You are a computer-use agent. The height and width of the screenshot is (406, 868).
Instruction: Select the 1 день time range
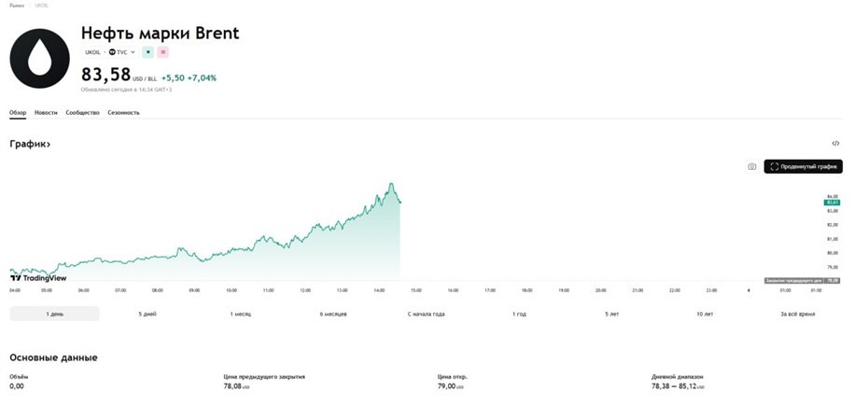pos(54,314)
